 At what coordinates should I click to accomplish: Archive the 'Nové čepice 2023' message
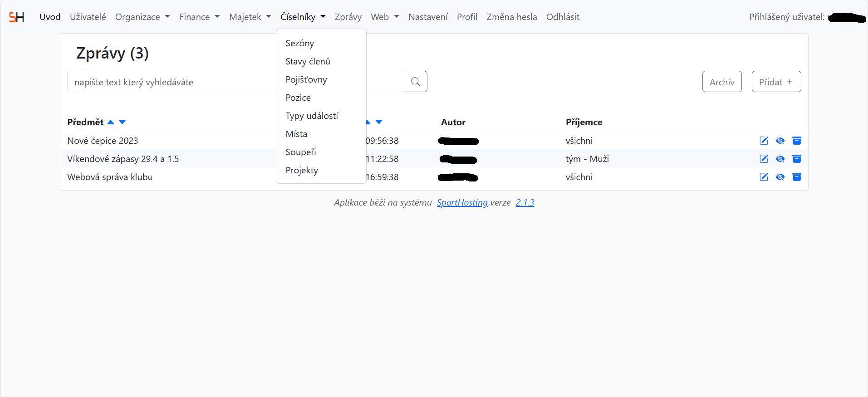[x=796, y=141]
